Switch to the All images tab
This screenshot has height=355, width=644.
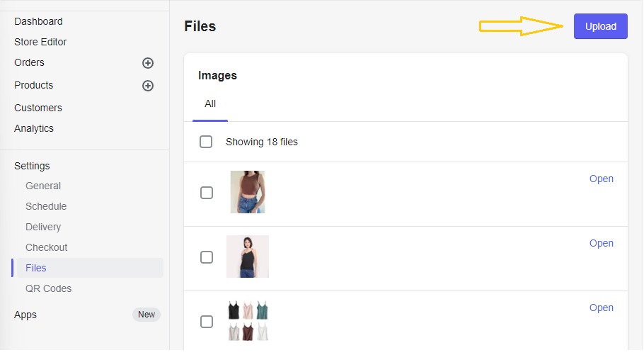(210, 103)
